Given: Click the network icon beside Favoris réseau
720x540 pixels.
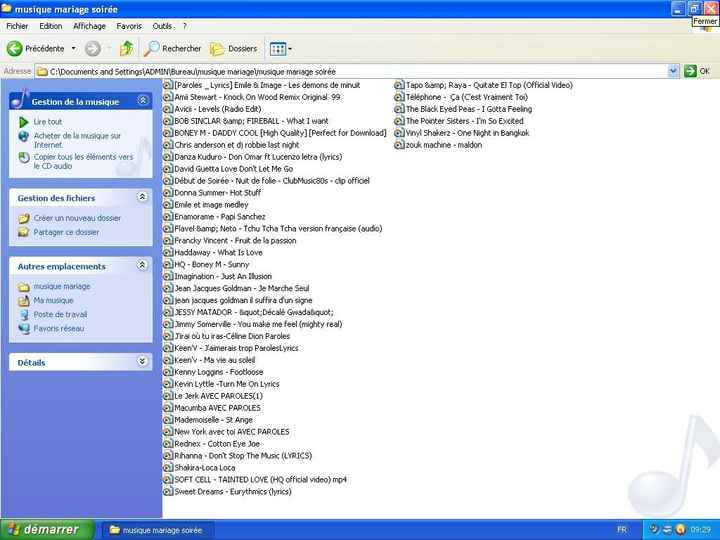Looking at the screenshot, I should [x=23, y=329].
